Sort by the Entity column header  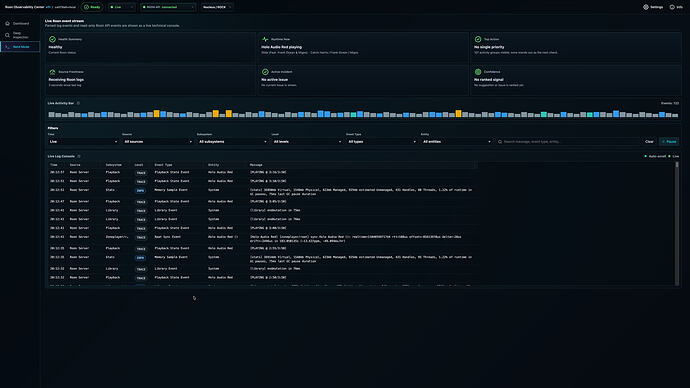[213, 165]
